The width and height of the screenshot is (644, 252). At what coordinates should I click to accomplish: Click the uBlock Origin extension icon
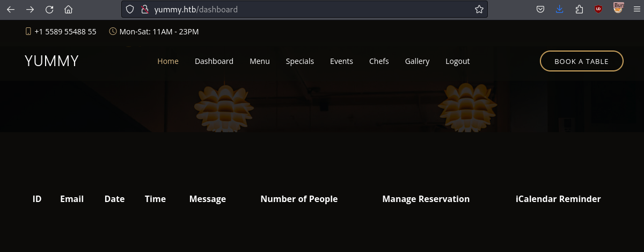pyautogui.click(x=598, y=9)
